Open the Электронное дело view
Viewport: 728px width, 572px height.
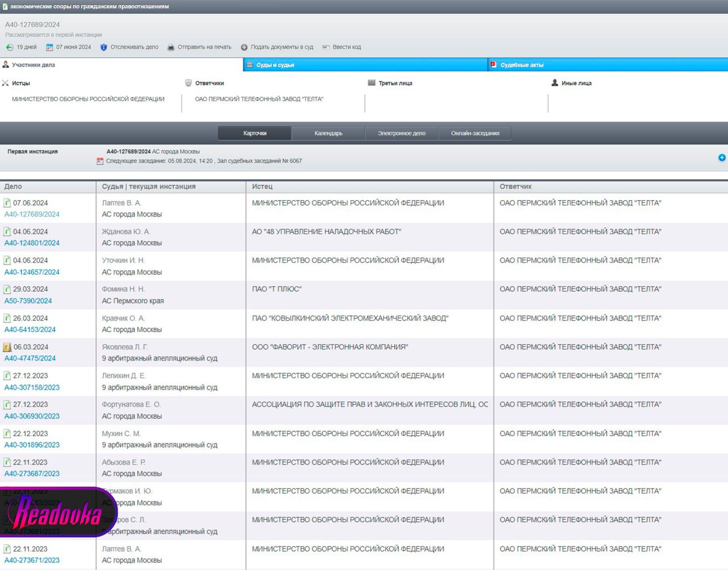point(402,133)
